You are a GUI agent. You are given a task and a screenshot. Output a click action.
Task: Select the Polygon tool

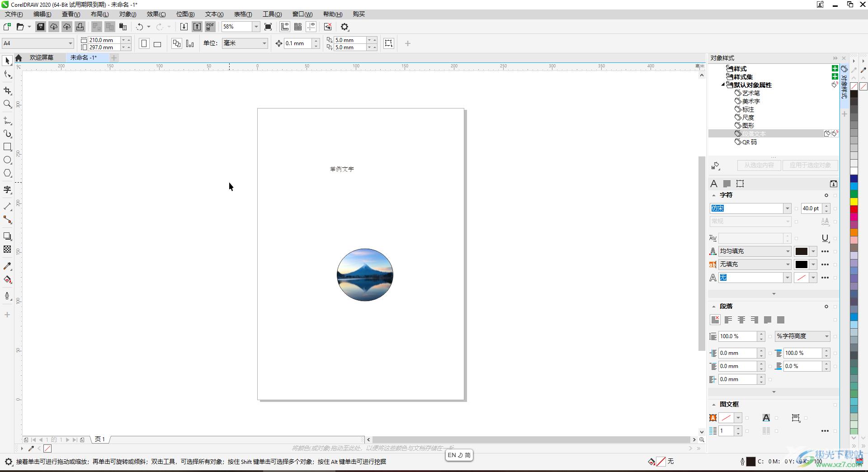pyautogui.click(x=7, y=173)
